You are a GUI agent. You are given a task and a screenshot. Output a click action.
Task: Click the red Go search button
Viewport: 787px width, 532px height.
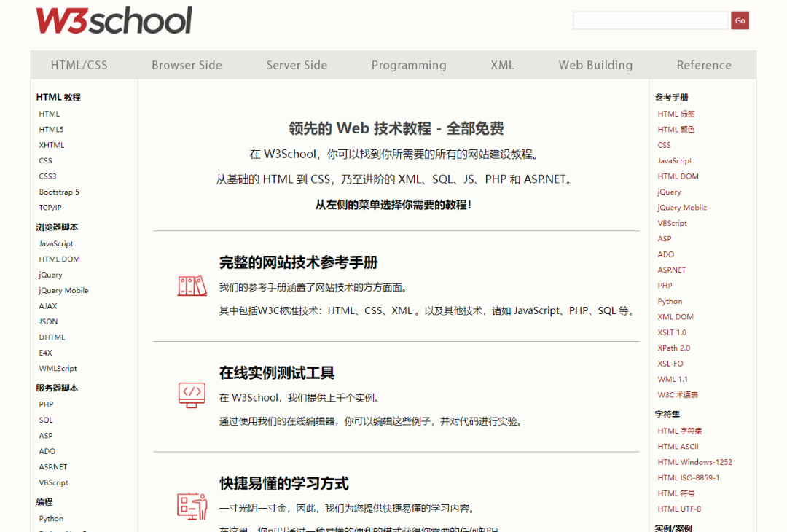click(740, 20)
